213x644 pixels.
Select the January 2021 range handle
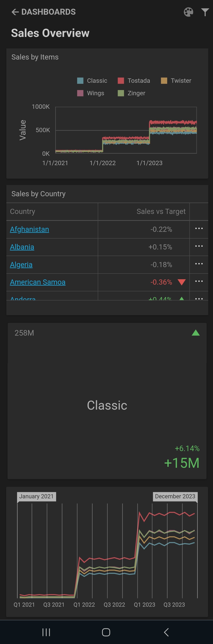point(36,497)
